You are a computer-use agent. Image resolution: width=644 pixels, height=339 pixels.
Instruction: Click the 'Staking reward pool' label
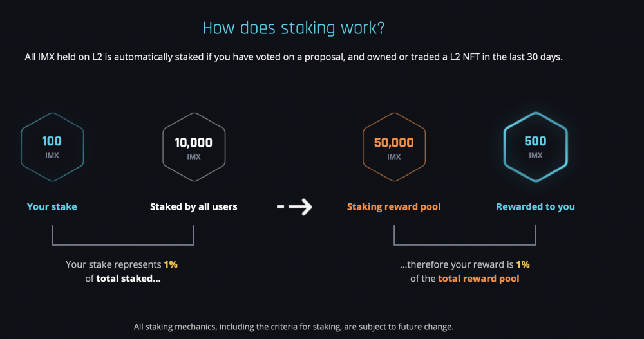pos(393,206)
